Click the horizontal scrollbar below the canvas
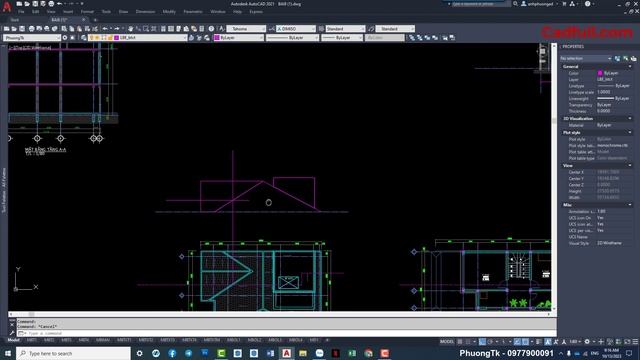 point(279,314)
